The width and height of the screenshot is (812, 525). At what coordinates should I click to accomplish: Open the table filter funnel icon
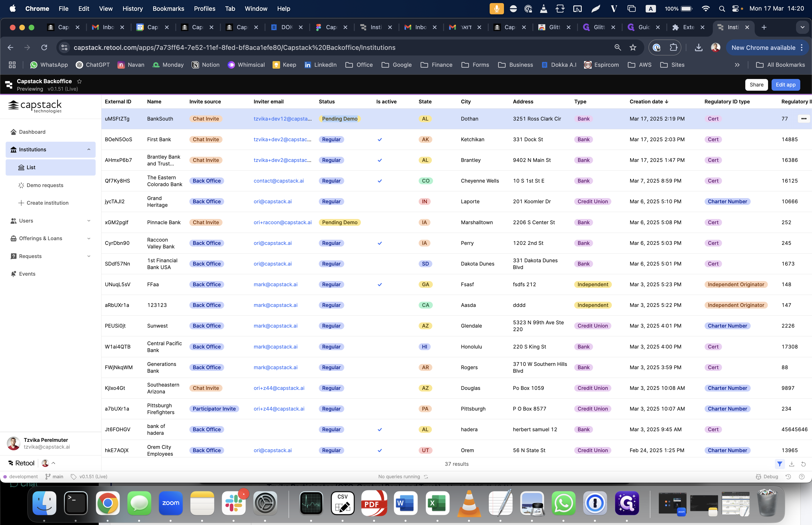[x=780, y=464]
